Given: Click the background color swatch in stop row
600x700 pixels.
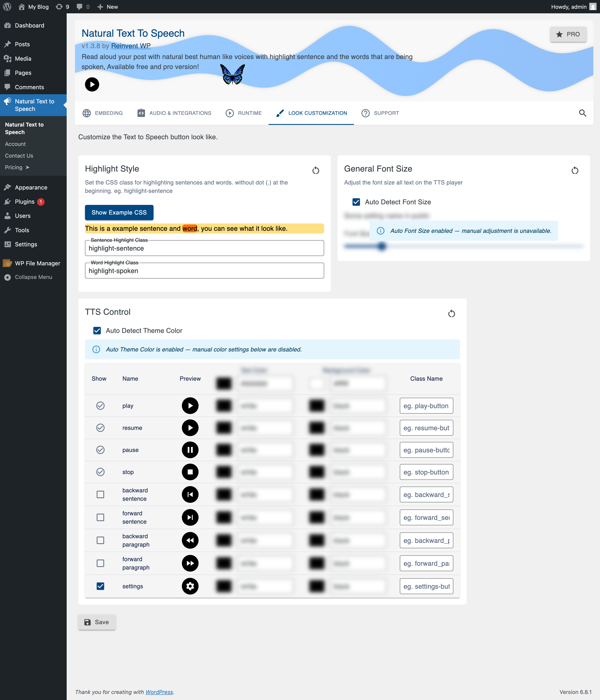Looking at the screenshot, I should point(317,472).
